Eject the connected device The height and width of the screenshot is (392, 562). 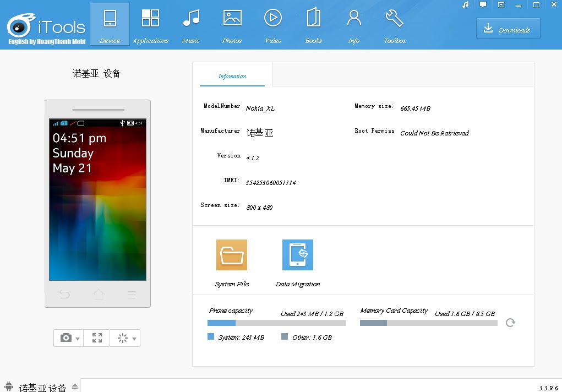pos(75,386)
